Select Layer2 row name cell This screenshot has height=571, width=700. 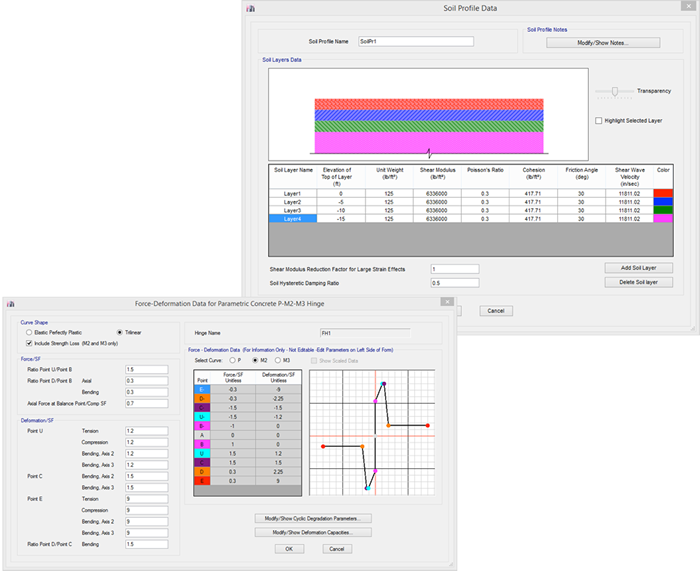[x=293, y=202]
